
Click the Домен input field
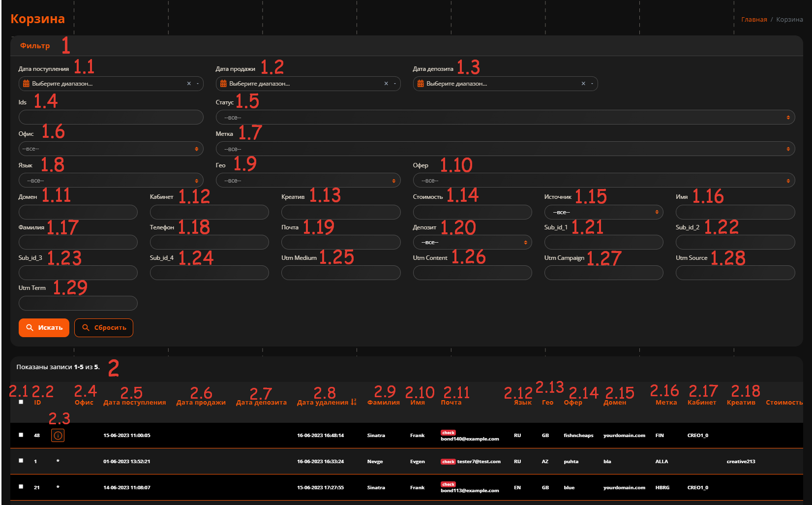(78, 212)
